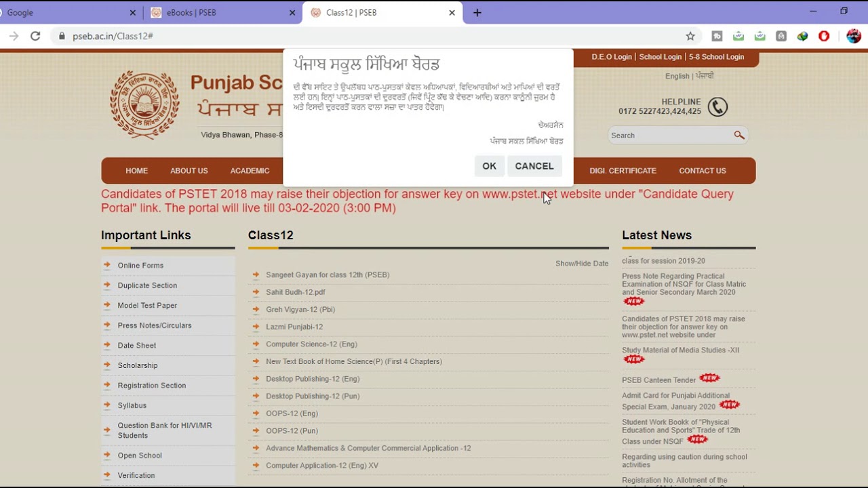Open OOPS-12 (Pun)
Screen dimensions: 868x488
[x=292, y=430]
